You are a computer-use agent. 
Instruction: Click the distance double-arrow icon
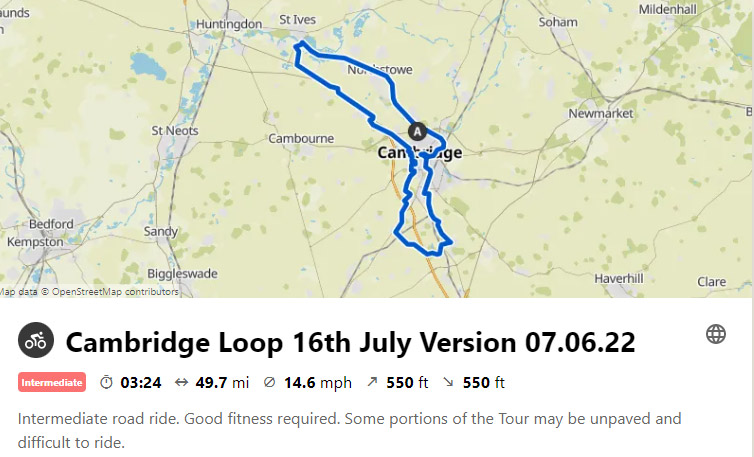coord(181,382)
